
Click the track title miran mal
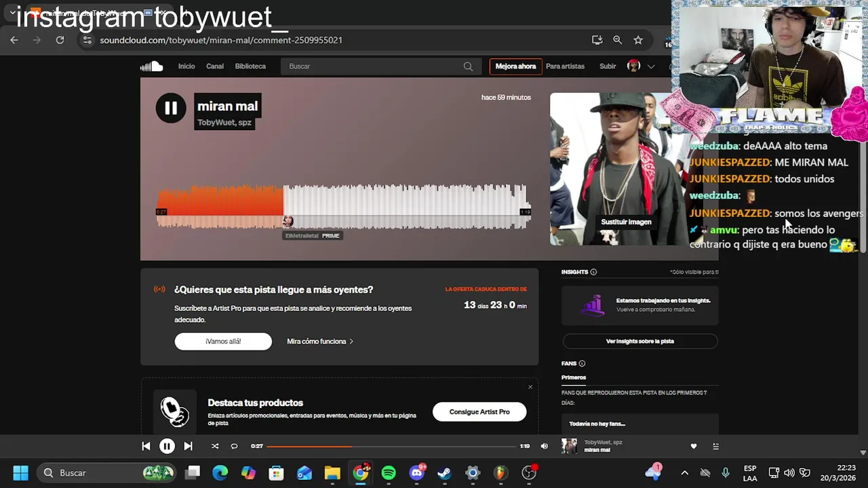(x=227, y=106)
